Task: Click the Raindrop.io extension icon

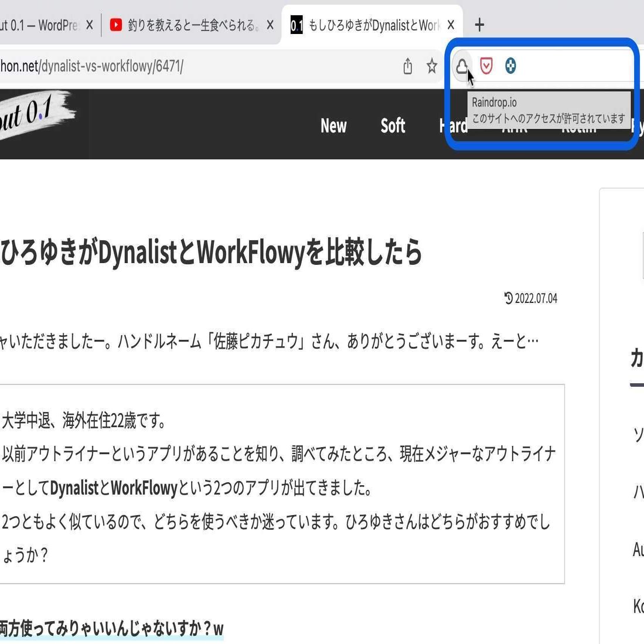Action: tap(462, 66)
